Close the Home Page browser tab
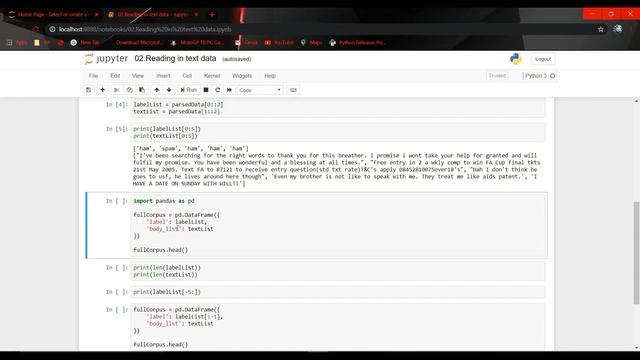640x360 pixels. point(97,14)
